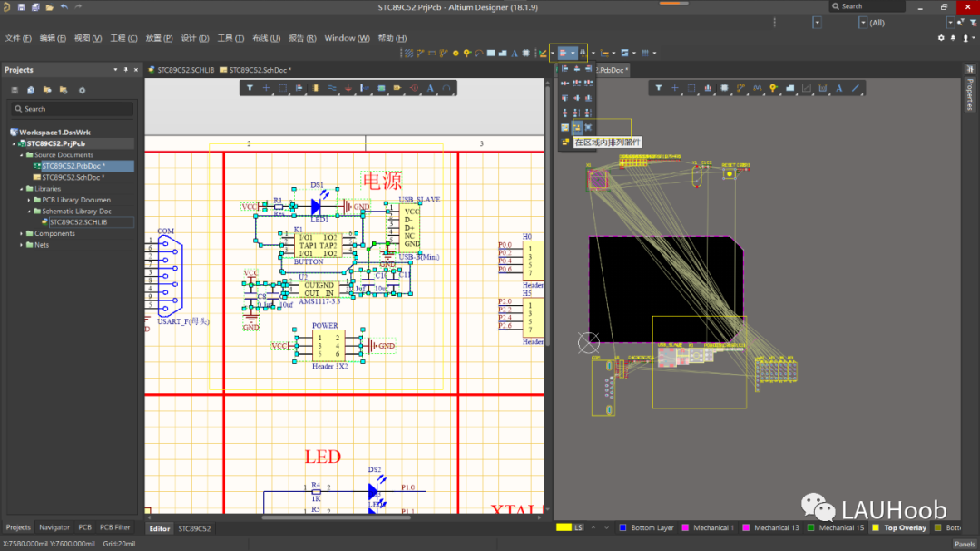Open the 设计 (D) menu
Viewport: 980px width, 551px height.
195,38
